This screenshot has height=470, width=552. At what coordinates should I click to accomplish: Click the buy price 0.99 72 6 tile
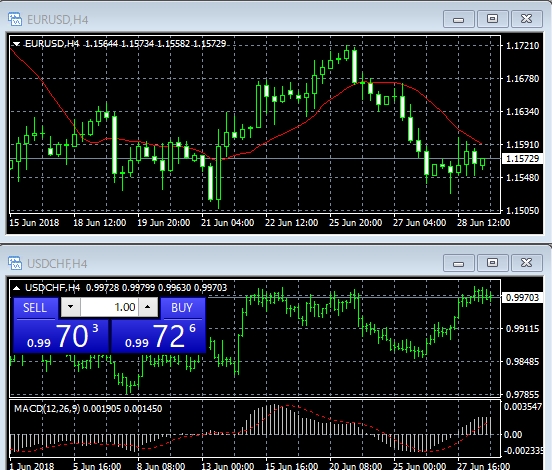point(158,336)
